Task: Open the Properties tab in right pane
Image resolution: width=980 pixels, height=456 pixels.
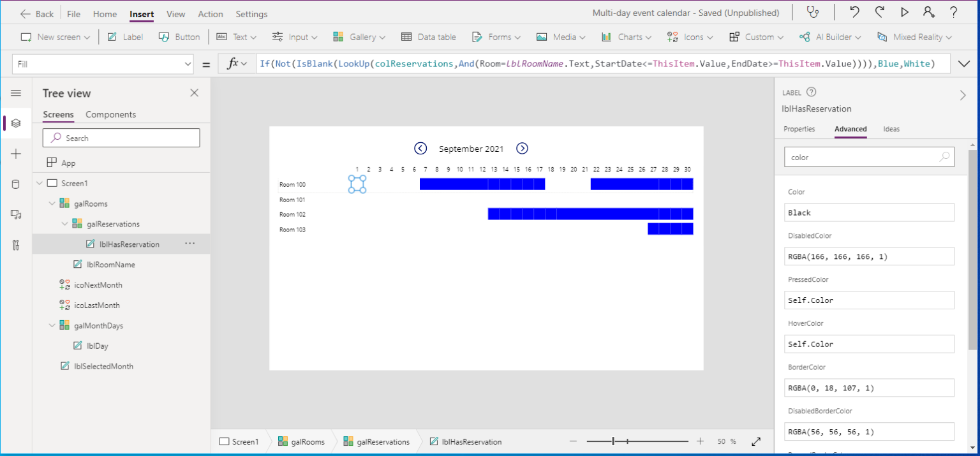Action: coord(799,129)
